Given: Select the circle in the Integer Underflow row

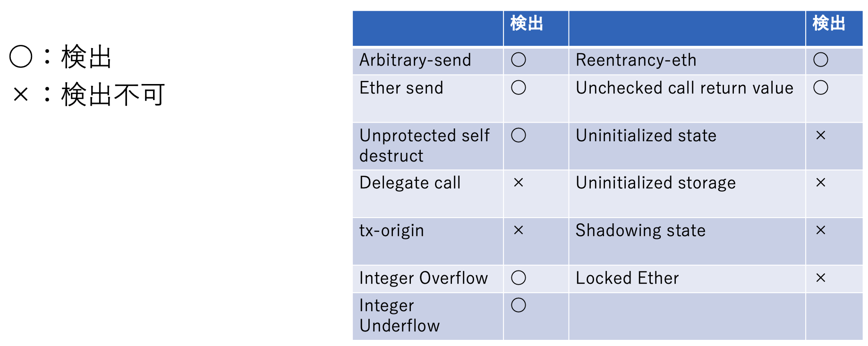Looking at the screenshot, I should pyautogui.click(x=518, y=305).
